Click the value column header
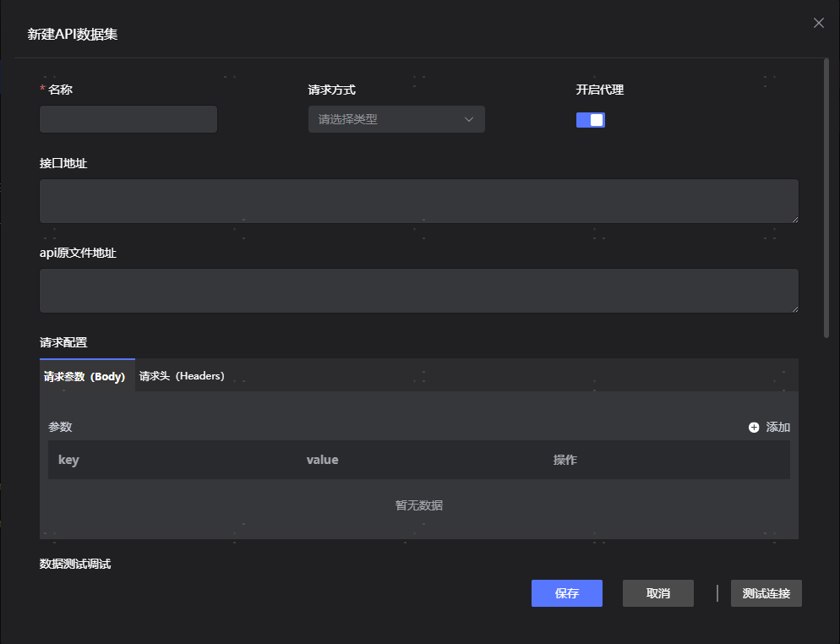 click(322, 460)
